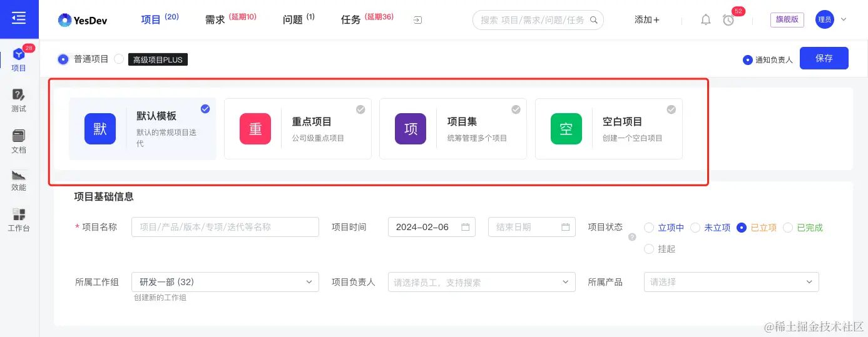868x337 pixels.
Task: Click the 结束日期 field
Action: tap(532, 227)
